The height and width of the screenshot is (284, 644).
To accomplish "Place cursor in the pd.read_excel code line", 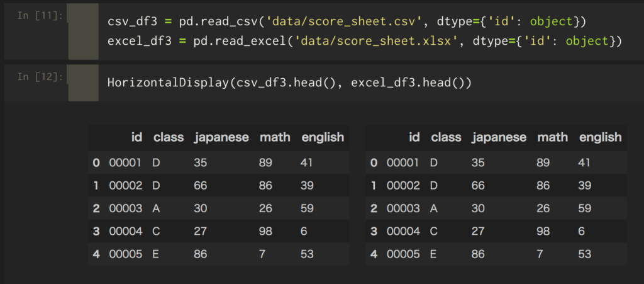I will pyautogui.click(x=365, y=41).
